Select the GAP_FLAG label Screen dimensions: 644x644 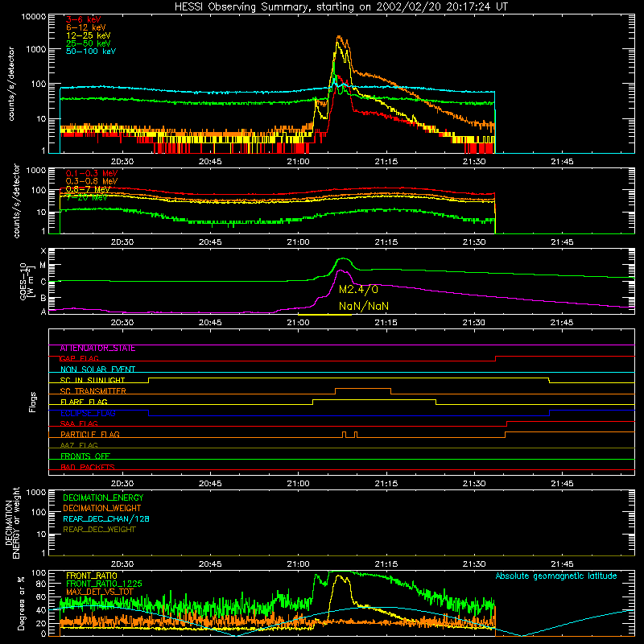(x=79, y=359)
